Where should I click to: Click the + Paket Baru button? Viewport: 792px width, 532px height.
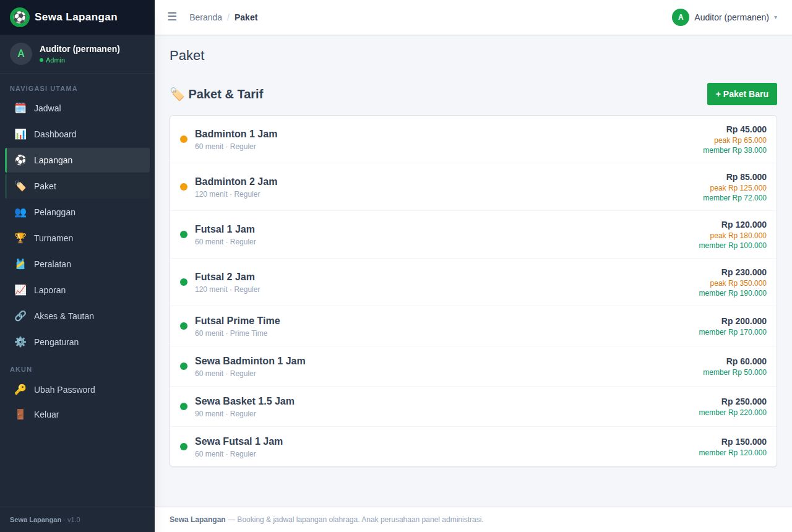742,94
